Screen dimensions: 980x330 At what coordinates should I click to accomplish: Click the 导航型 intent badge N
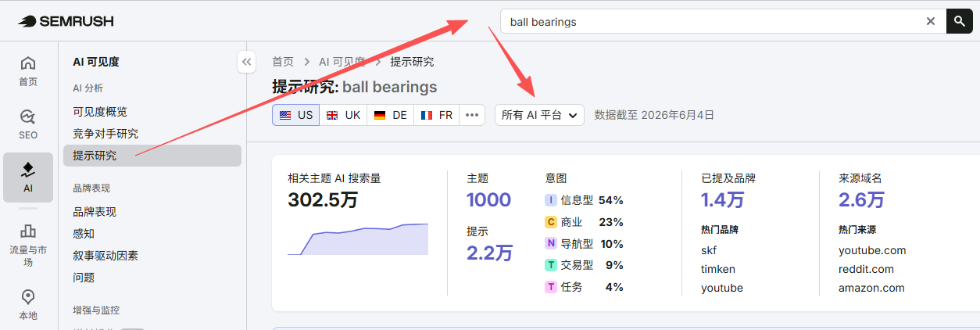(551, 244)
